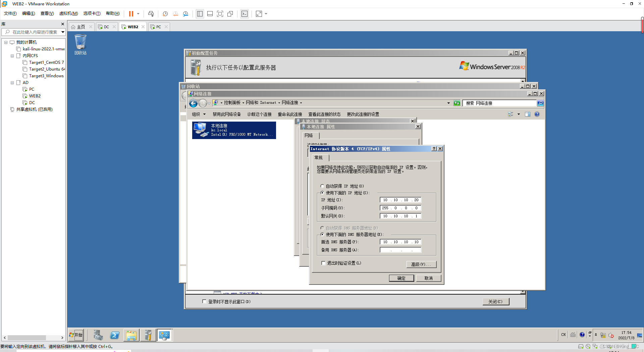644x352 pixels.
Task: Open the snapshot manager icon
Action: (x=185, y=14)
